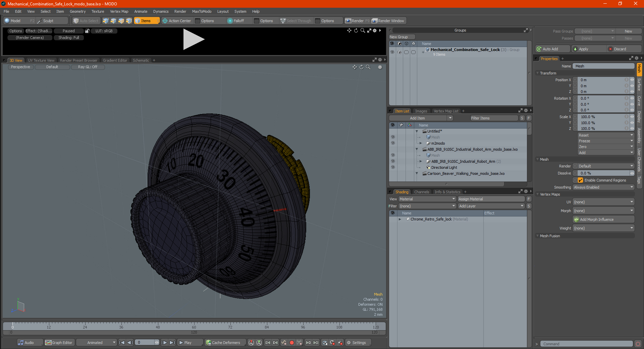Switch to Schematic tab
Image resolution: width=644 pixels, height=349 pixels.
141,60
